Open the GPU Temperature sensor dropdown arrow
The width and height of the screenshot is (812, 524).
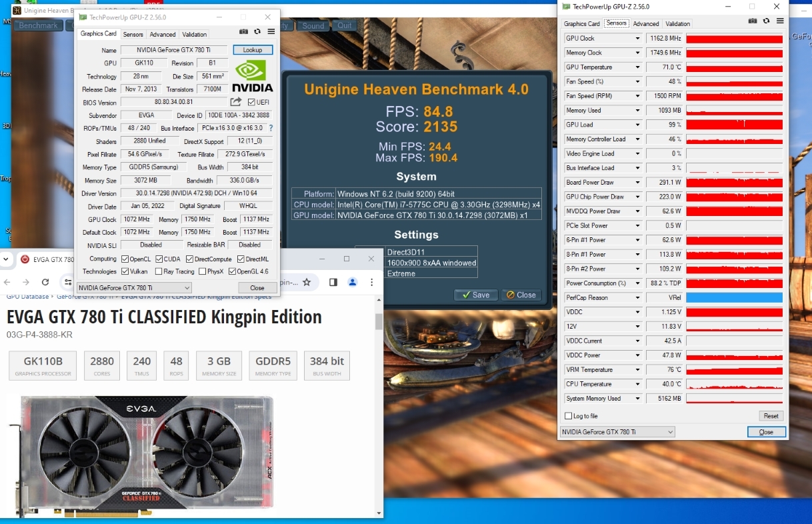[637, 67]
